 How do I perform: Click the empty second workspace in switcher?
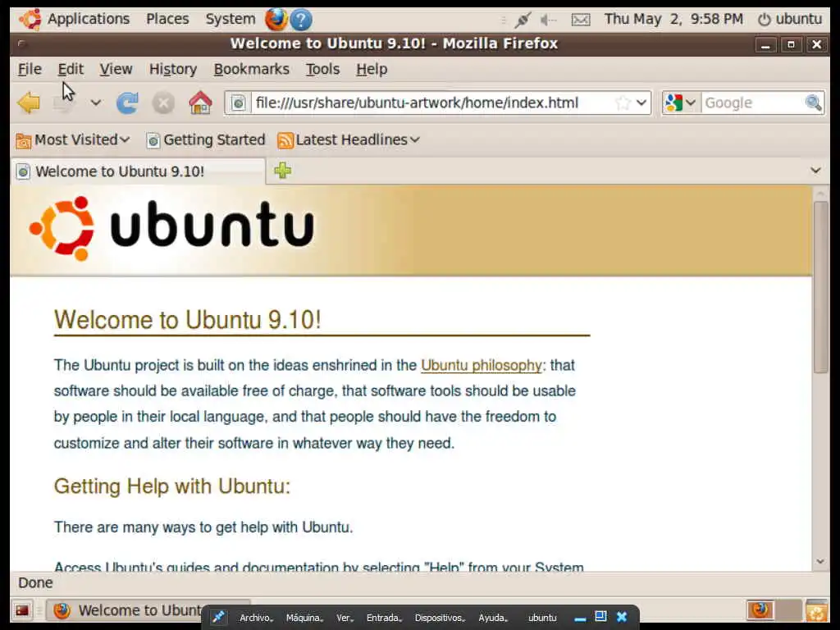[x=788, y=609]
